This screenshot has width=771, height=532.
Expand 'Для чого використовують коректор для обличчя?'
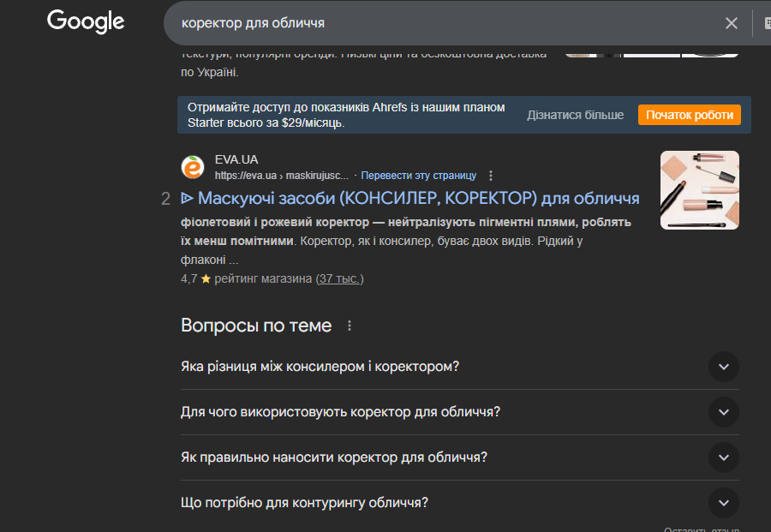[x=460, y=412]
